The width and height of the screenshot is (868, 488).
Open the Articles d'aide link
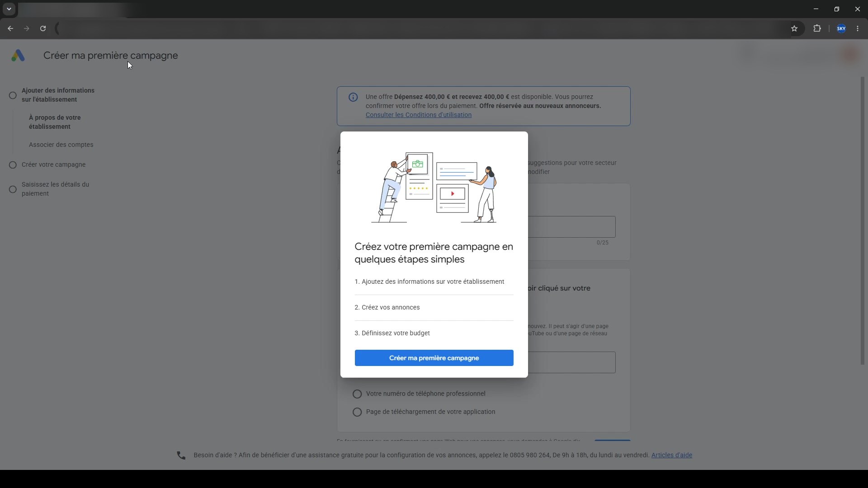672,455
